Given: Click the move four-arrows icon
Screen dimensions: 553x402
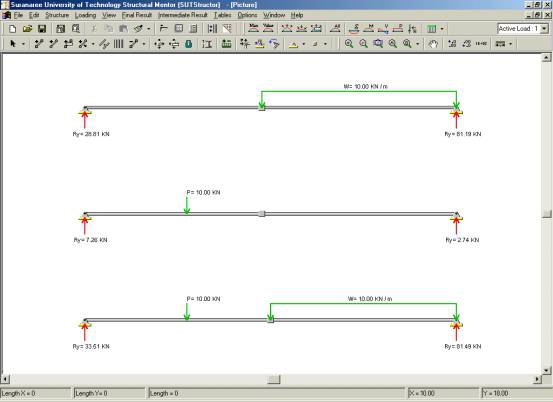Looking at the screenshot, I should click(x=159, y=44).
